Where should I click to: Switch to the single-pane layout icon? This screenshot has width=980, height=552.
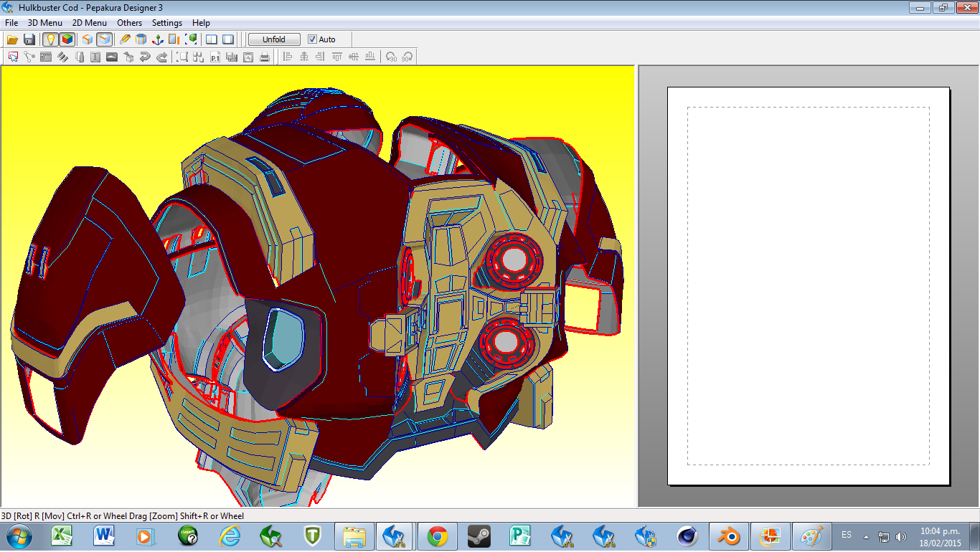(228, 39)
